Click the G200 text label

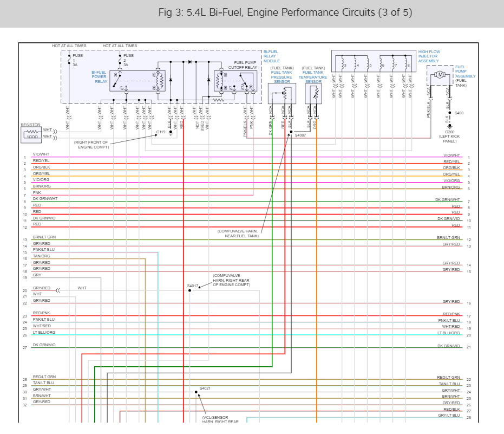pyautogui.click(x=450, y=132)
